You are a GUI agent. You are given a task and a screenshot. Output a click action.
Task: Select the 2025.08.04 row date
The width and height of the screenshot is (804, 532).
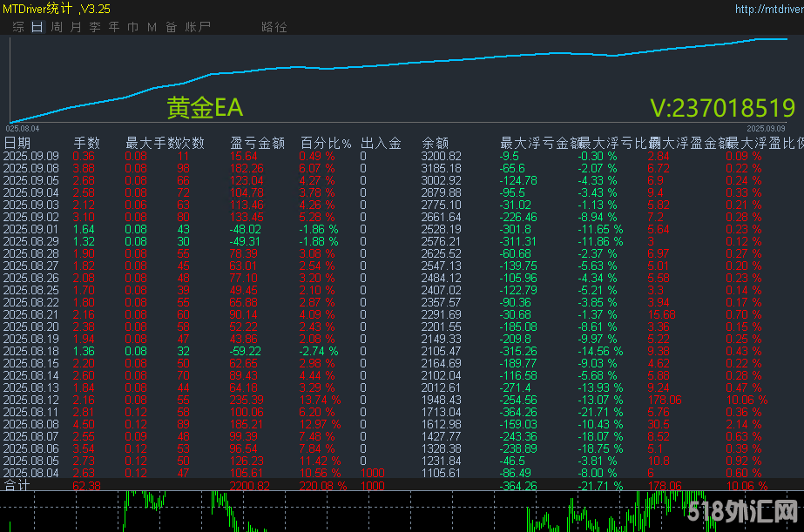[x=31, y=473]
